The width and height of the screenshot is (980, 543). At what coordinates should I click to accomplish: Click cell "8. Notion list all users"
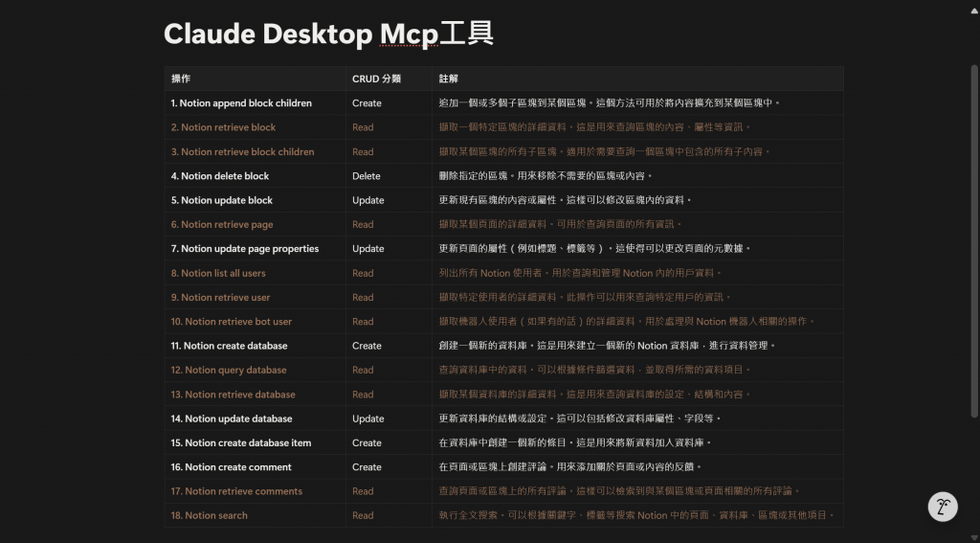click(255, 273)
